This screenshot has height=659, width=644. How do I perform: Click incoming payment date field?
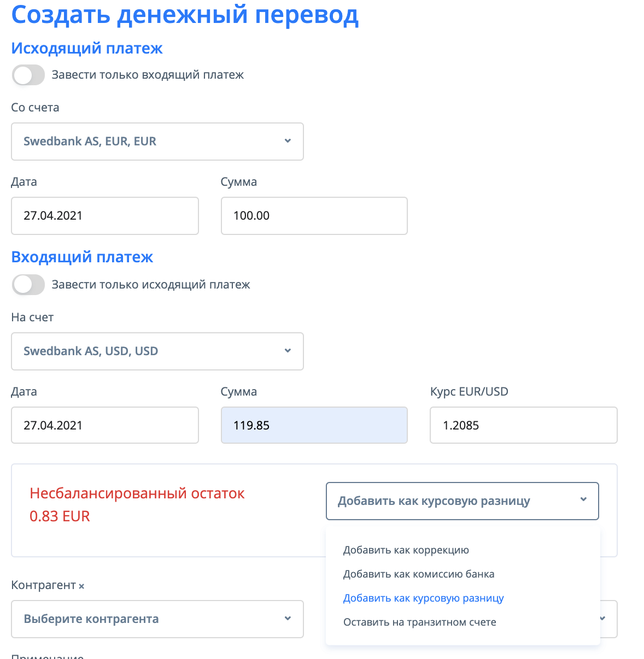click(x=104, y=425)
